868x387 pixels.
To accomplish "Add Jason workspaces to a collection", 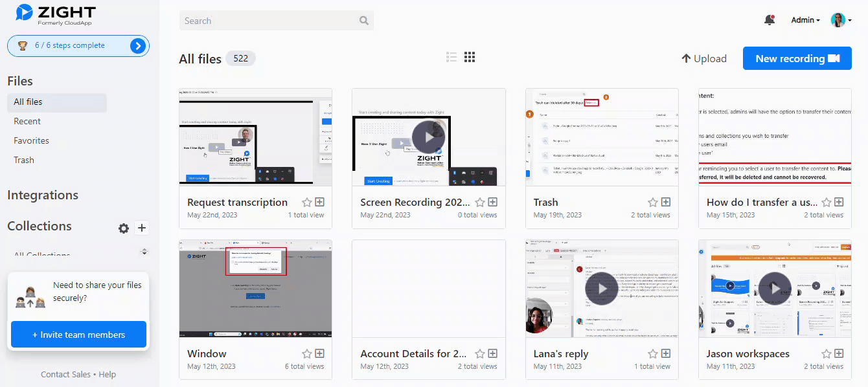I will 839,354.
